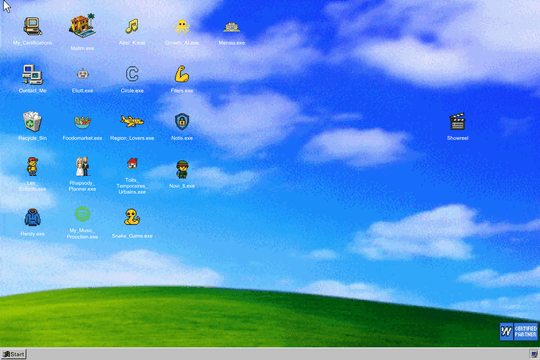Open the Showreel clapperboard icon
This screenshot has width=540, height=360.
click(457, 122)
